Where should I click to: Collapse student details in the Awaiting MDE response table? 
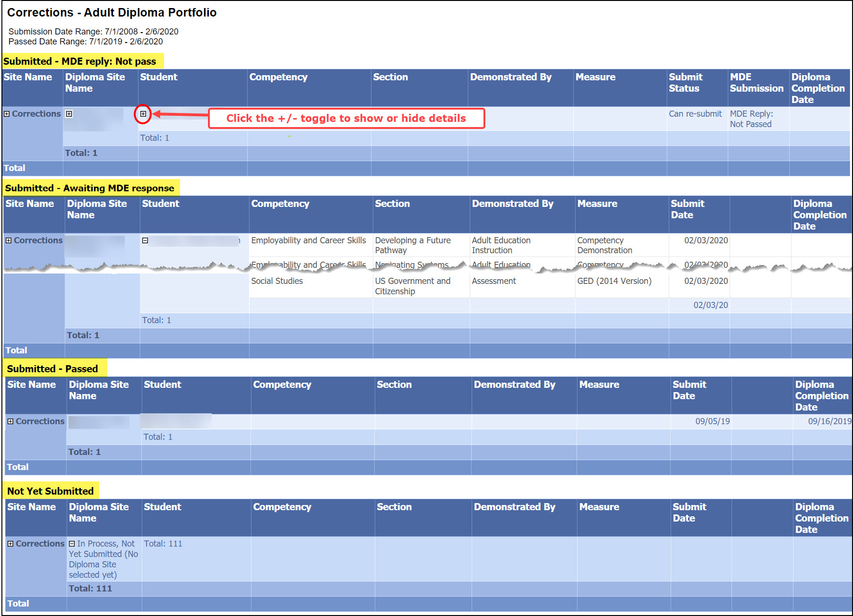point(145,240)
